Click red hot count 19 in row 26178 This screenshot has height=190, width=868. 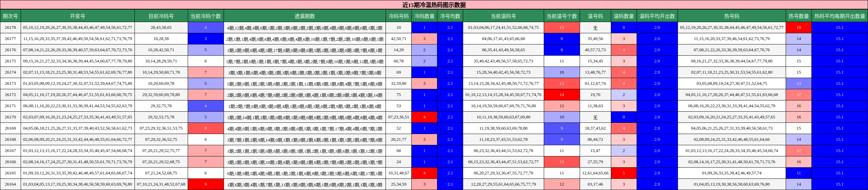click(799, 27)
